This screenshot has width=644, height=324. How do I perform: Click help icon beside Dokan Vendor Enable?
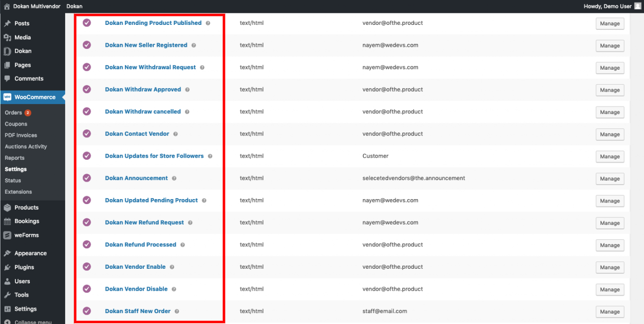pyautogui.click(x=172, y=267)
